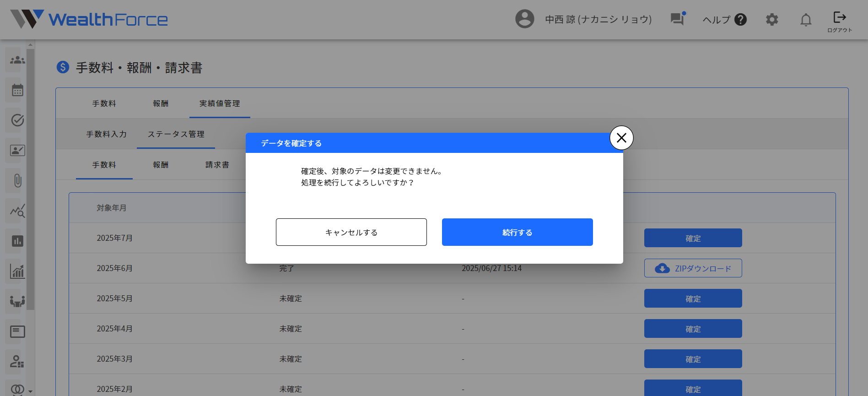Click the 2025年2月 row label
The height and width of the screenshot is (396, 868).
pyautogui.click(x=114, y=389)
